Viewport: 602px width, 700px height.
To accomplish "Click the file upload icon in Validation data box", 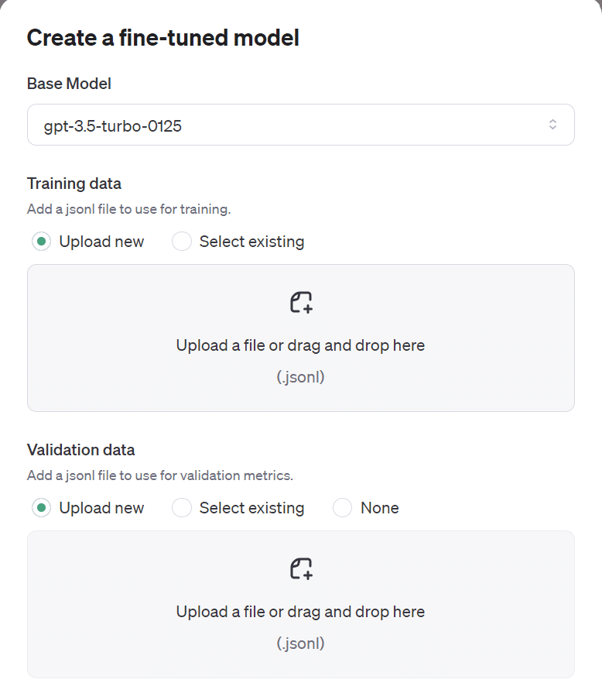I will 301,569.
